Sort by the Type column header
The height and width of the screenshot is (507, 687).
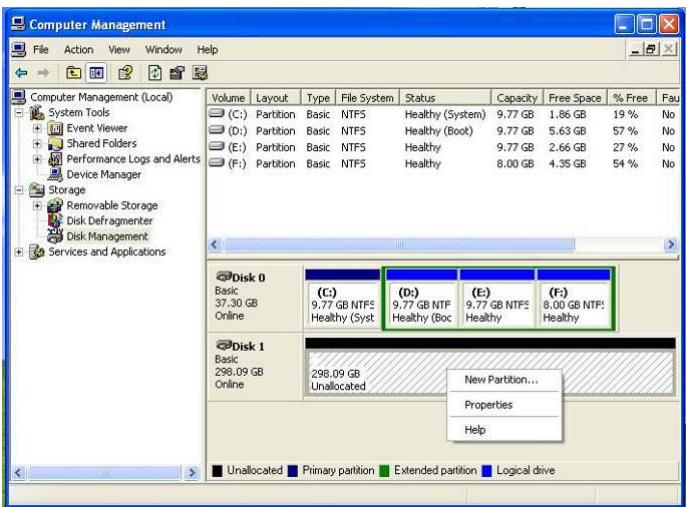(x=318, y=98)
